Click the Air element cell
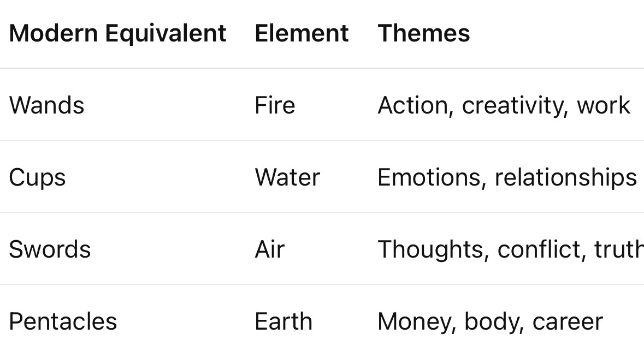 click(270, 249)
